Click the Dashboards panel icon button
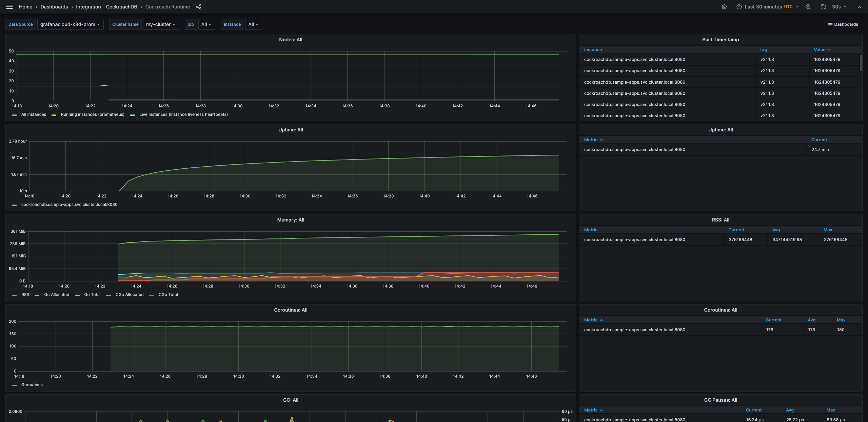 843,24
